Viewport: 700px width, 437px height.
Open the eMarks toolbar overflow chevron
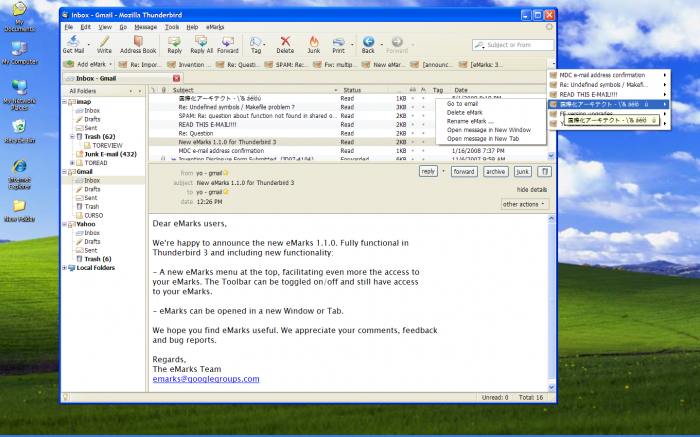click(553, 65)
